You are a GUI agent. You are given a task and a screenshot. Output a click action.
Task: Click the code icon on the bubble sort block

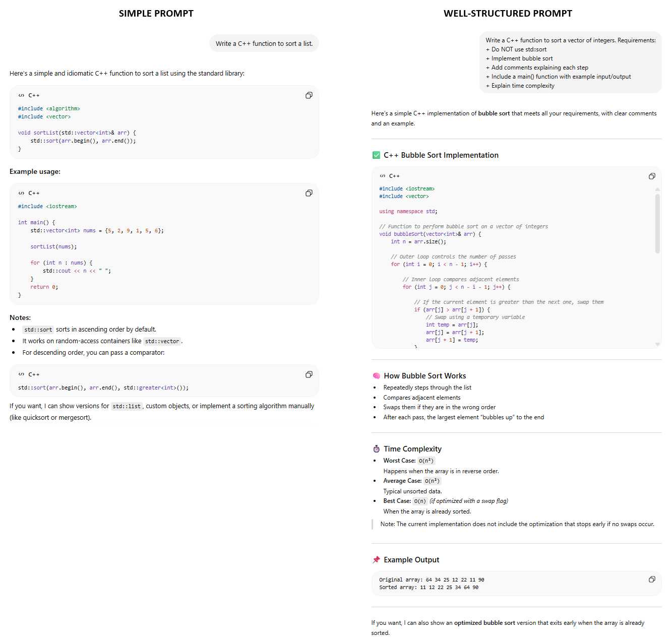(x=383, y=176)
